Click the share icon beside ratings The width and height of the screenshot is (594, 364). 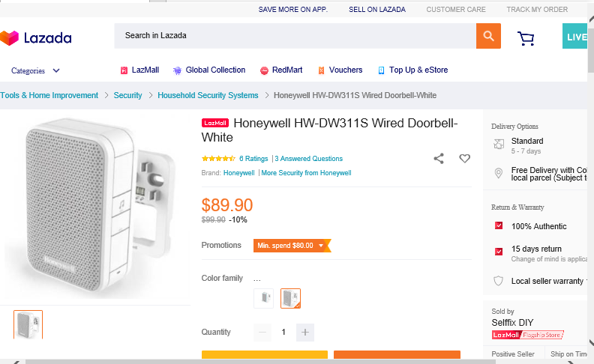tap(439, 159)
